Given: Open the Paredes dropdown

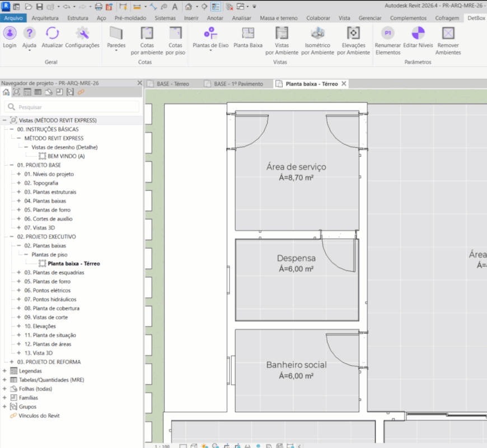Looking at the screenshot, I should tap(116, 50).
